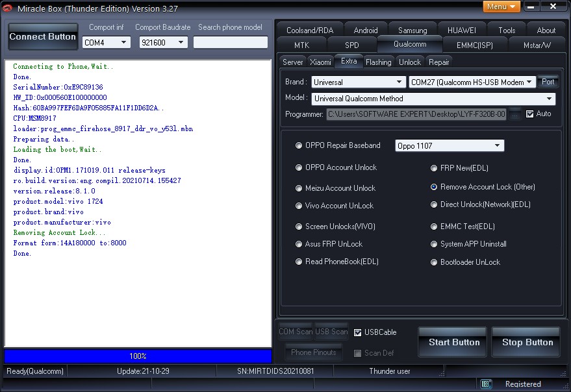This screenshot has height=392, width=571.
Task: Switch to the HUAWEI tab
Action: pos(461,31)
